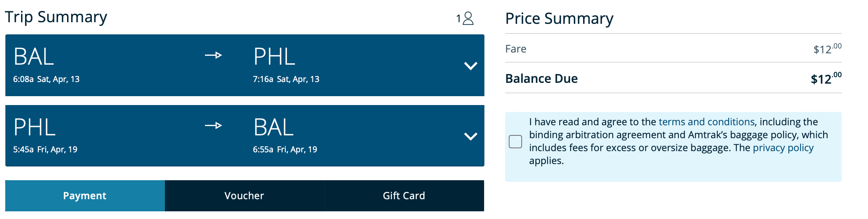Check the terms and conditions agreement box
Viewport: 868px width, 219px height.
(515, 142)
